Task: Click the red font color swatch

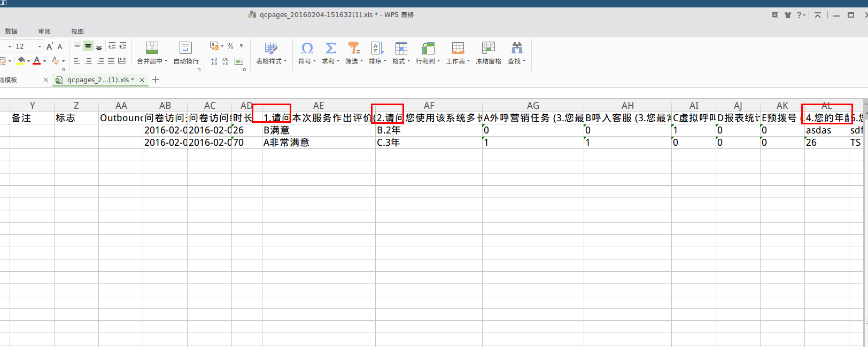Action: point(37,61)
